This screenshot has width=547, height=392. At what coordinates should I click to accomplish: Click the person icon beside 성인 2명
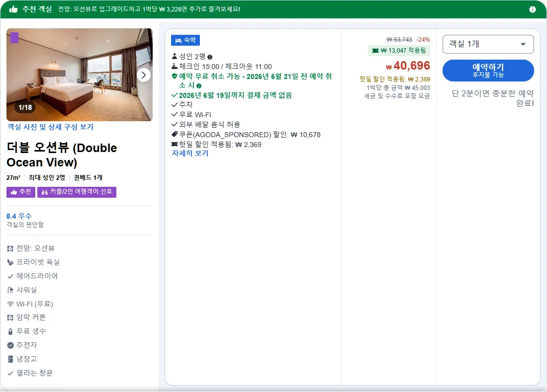click(x=175, y=56)
